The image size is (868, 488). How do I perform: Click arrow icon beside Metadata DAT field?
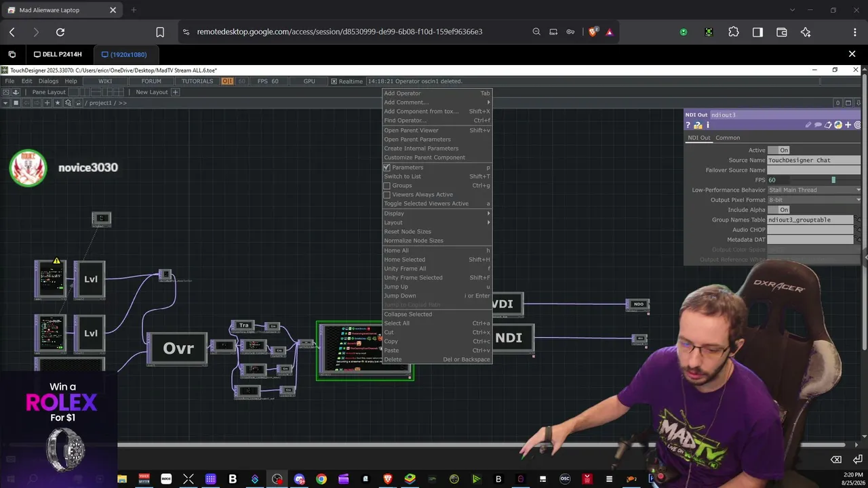tap(858, 239)
